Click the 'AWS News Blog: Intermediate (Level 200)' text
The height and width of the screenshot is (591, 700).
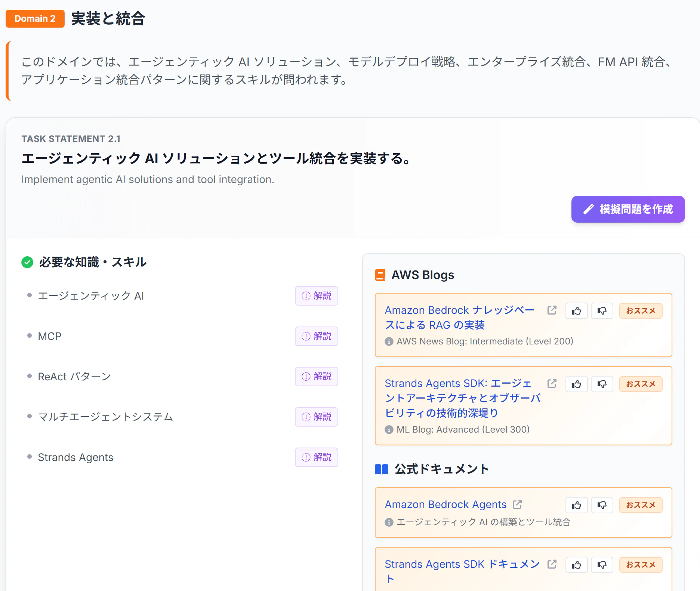pos(485,341)
